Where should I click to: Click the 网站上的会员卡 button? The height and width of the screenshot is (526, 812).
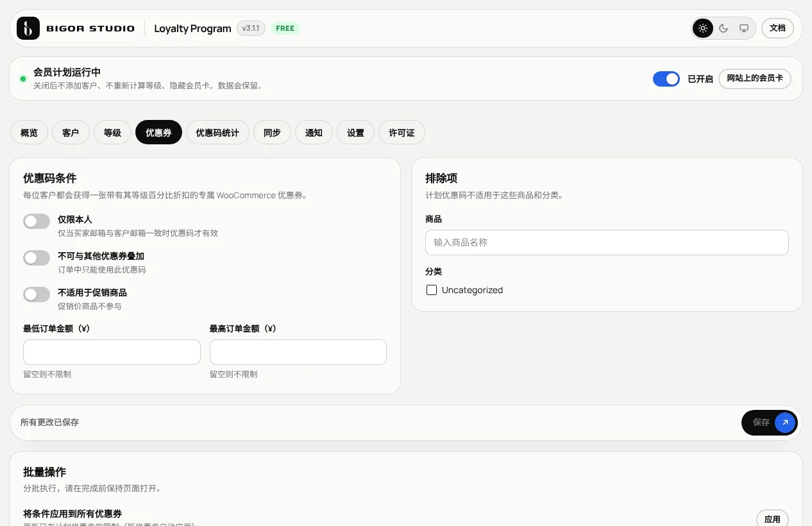(x=755, y=78)
